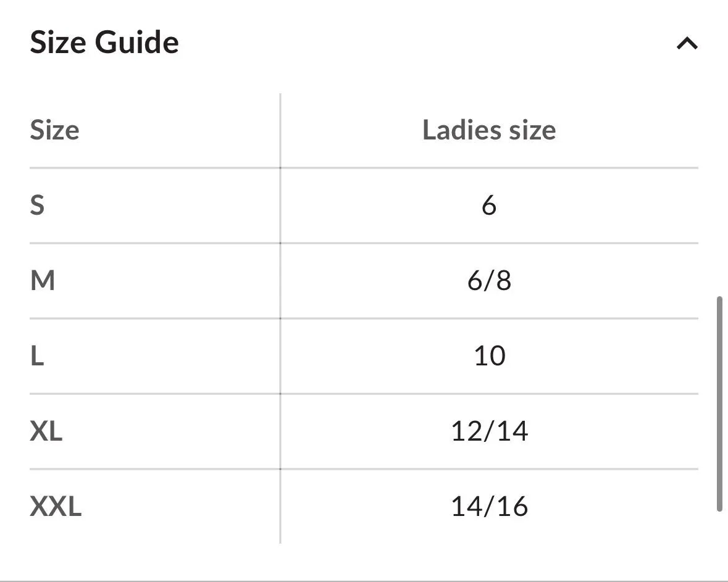Collapse the Size Guide section
The height and width of the screenshot is (582, 728).
click(687, 43)
